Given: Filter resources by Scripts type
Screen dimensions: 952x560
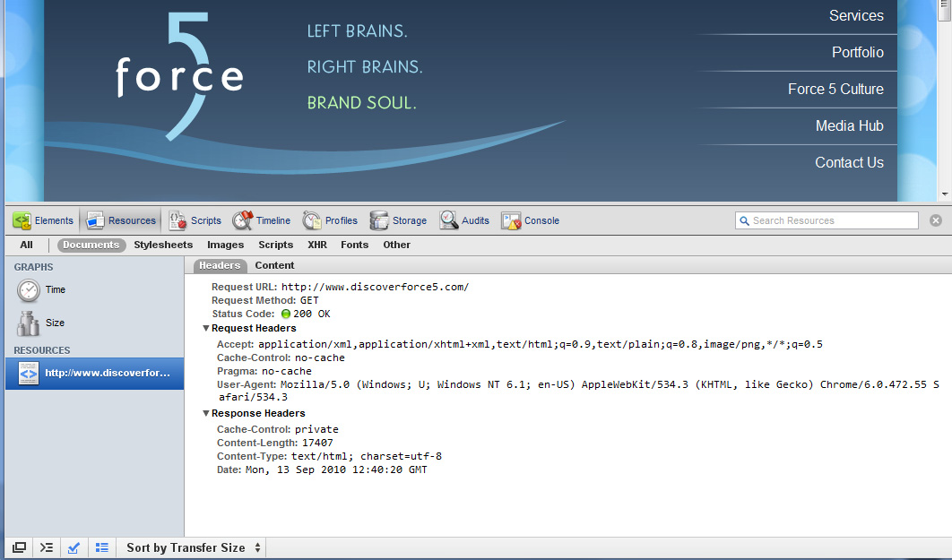Looking at the screenshot, I should coord(275,246).
